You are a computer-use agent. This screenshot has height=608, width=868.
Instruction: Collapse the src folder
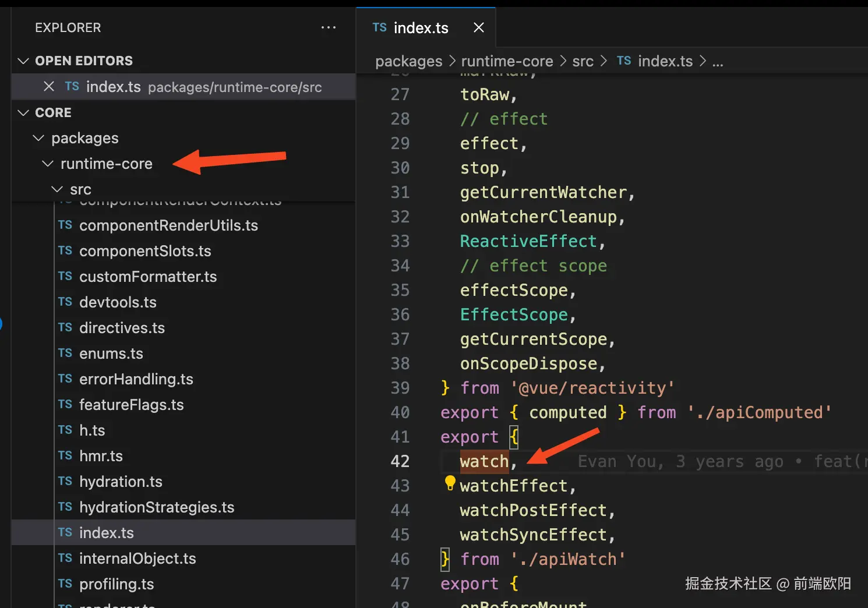click(x=57, y=189)
